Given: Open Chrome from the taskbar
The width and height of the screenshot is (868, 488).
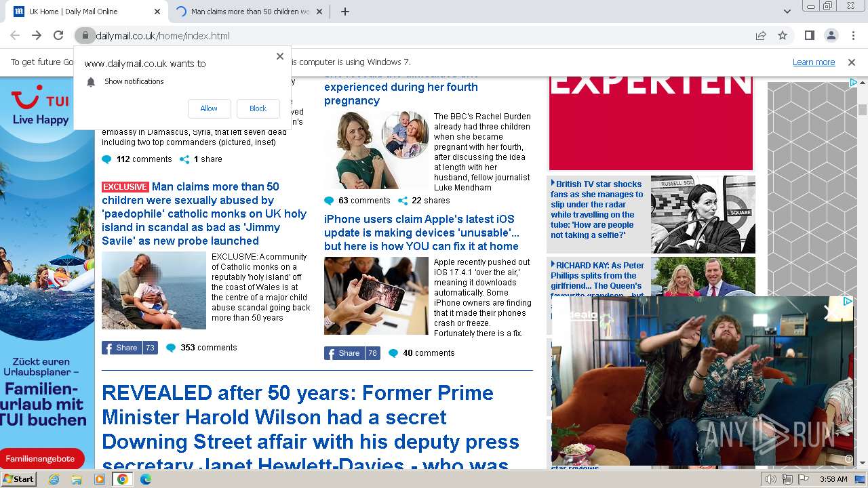Looking at the screenshot, I should pyautogui.click(x=123, y=479).
